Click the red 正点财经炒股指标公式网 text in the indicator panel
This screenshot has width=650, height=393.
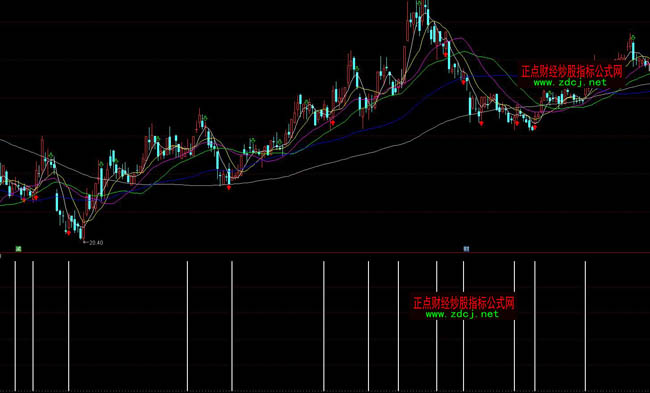coord(463,303)
